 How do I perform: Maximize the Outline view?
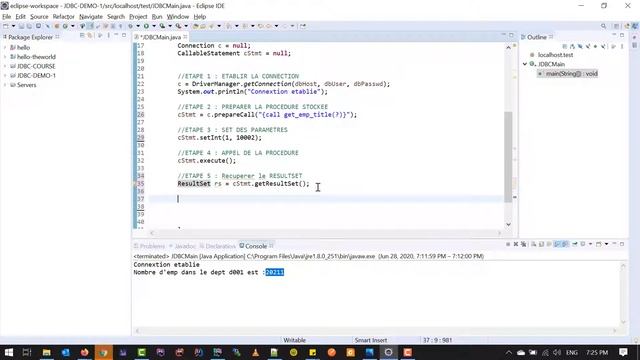[622, 36]
